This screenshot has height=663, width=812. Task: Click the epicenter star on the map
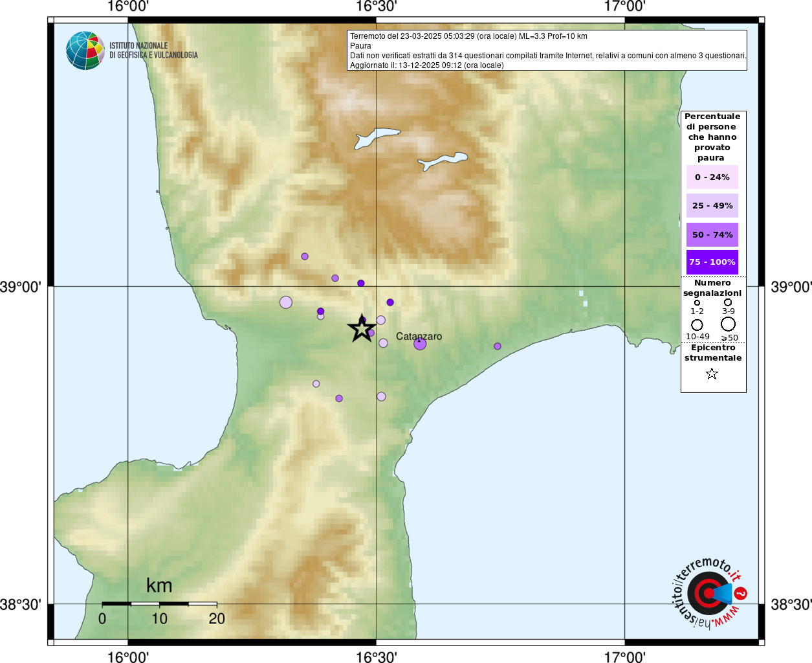pyautogui.click(x=362, y=328)
